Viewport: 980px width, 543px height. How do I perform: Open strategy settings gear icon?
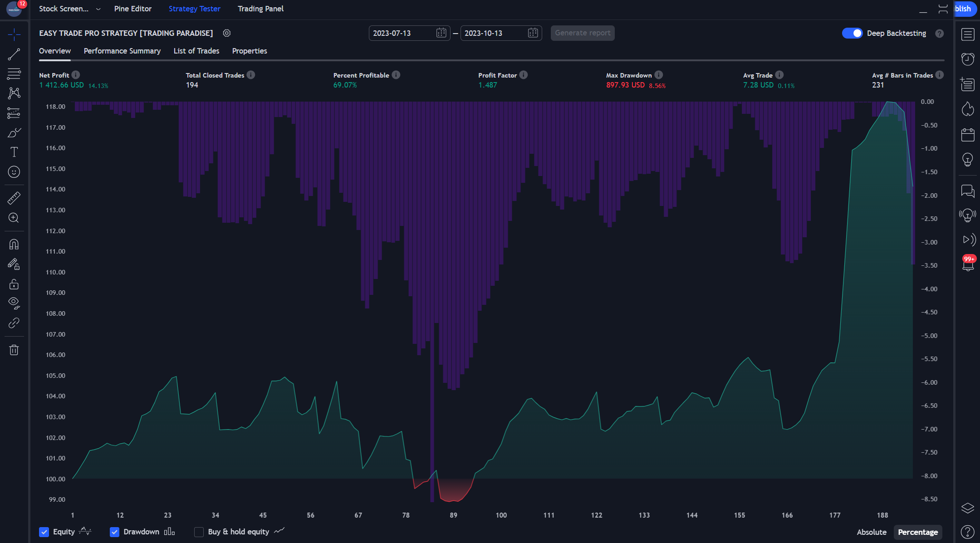(227, 33)
